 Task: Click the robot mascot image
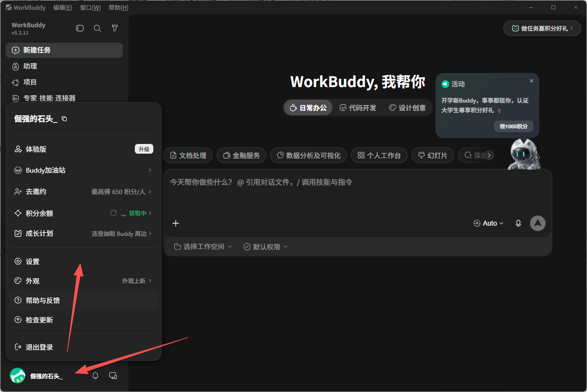point(524,154)
